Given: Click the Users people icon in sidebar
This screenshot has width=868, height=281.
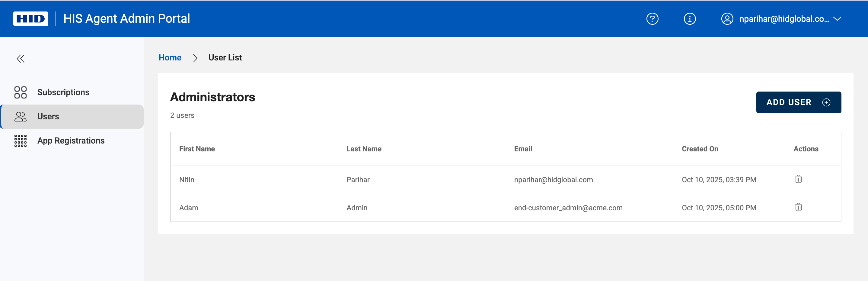Looking at the screenshot, I should click(20, 117).
